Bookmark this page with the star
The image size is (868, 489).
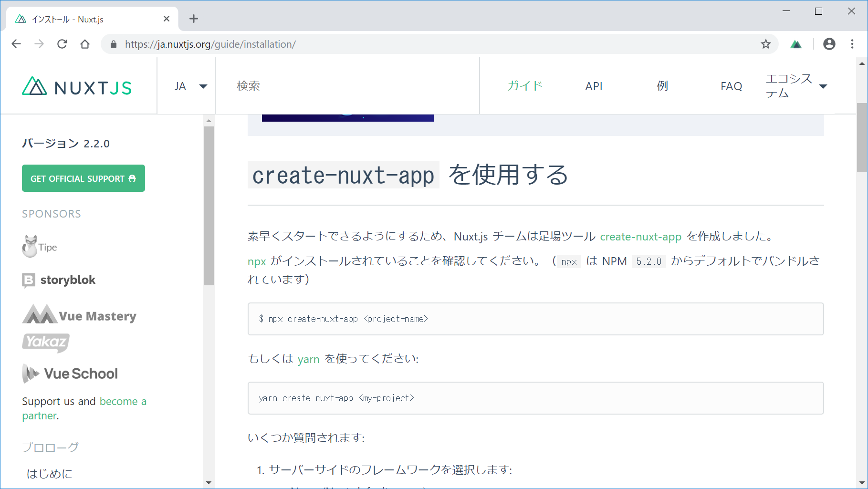[766, 44]
